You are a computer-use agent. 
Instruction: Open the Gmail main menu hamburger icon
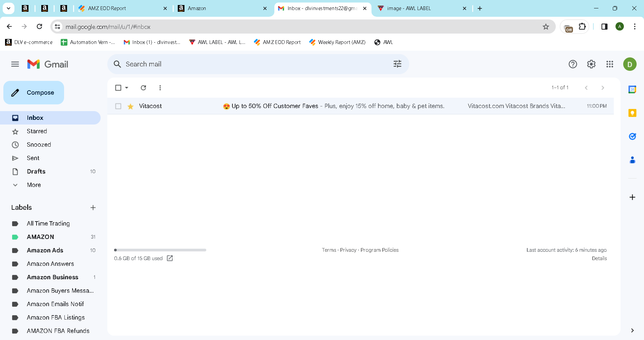(15, 64)
